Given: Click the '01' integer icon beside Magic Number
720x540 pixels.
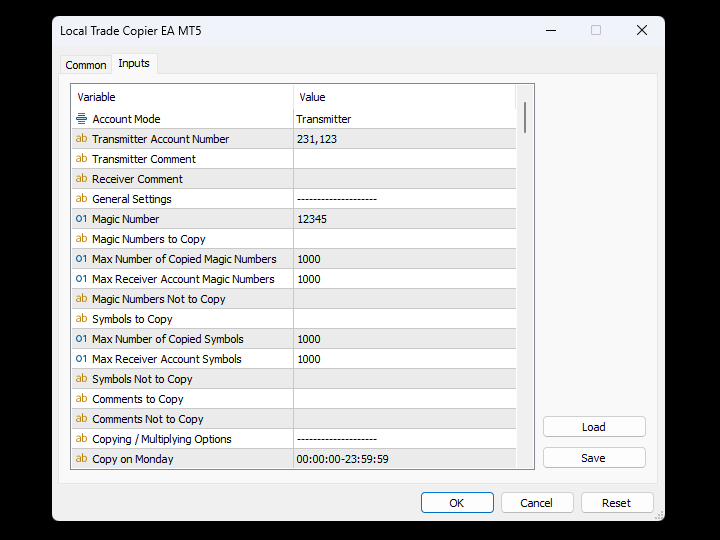Looking at the screenshot, I should tap(81, 219).
